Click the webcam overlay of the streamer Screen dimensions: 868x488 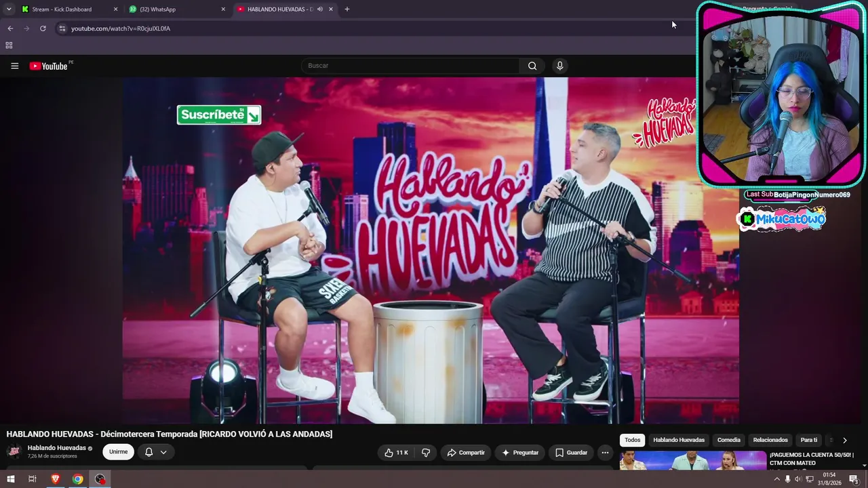click(x=781, y=94)
